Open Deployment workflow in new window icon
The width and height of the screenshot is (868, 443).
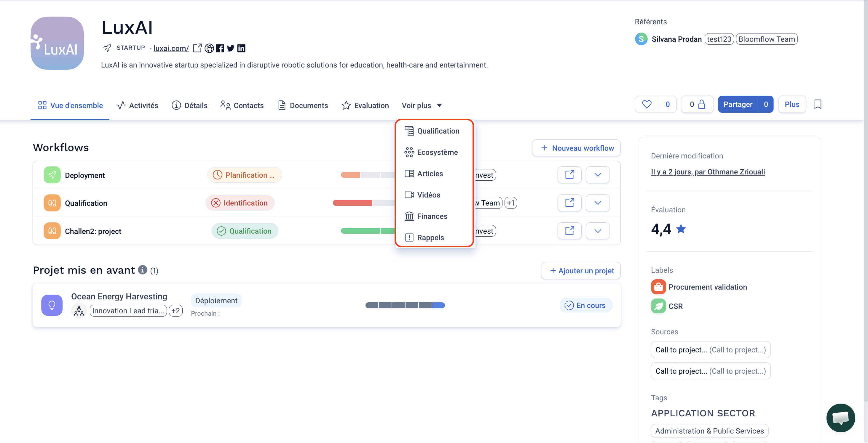tap(569, 175)
